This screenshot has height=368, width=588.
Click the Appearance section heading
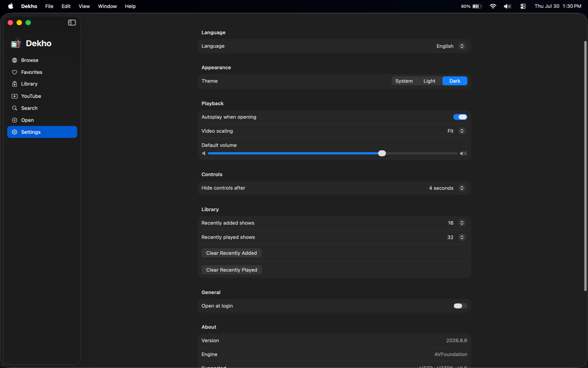pyautogui.click(x=216, y=68)
